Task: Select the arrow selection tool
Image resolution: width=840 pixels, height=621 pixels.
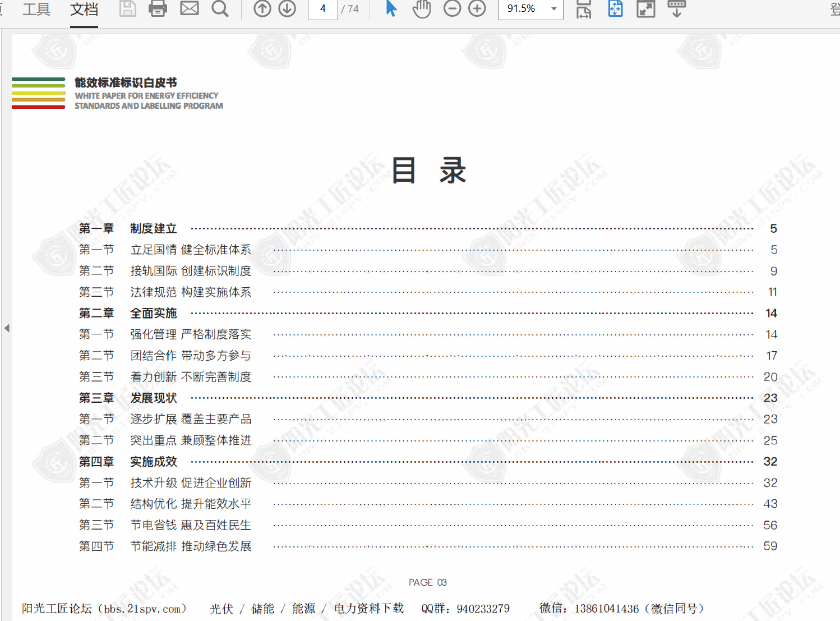Action: [391, 8]
